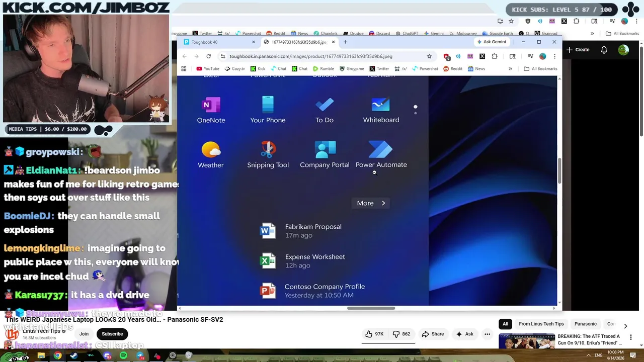This screenshot has height=362, width=644.
Task: Open apps grid in front window bookmarks bar
Action: [184, 69]
